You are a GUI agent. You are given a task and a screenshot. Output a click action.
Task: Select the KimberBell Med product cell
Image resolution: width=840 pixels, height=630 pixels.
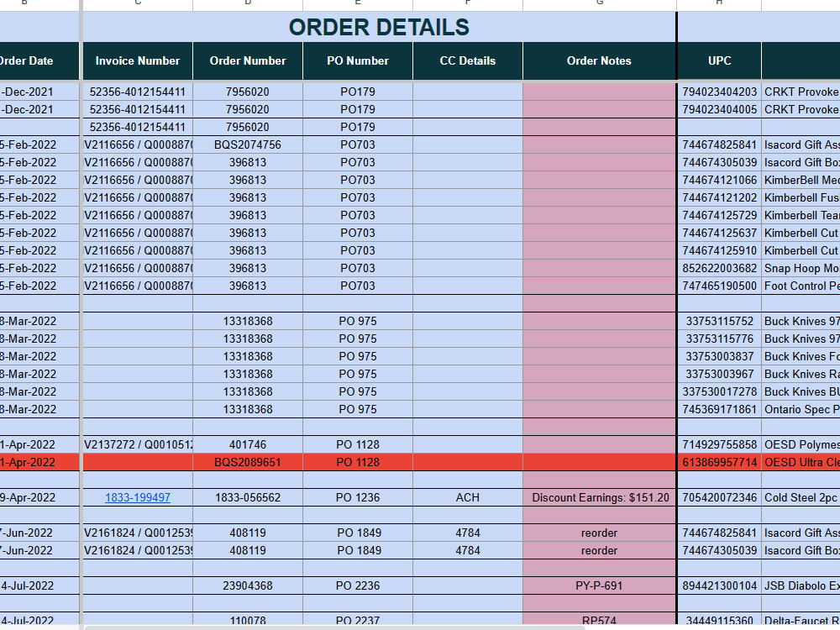(x=801, y=180)
